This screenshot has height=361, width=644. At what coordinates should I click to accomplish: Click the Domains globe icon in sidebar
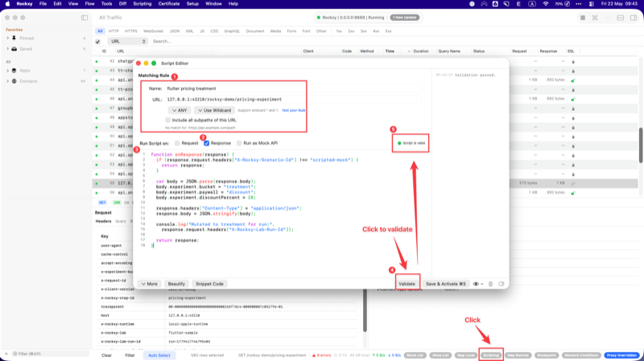pos(14,81)
